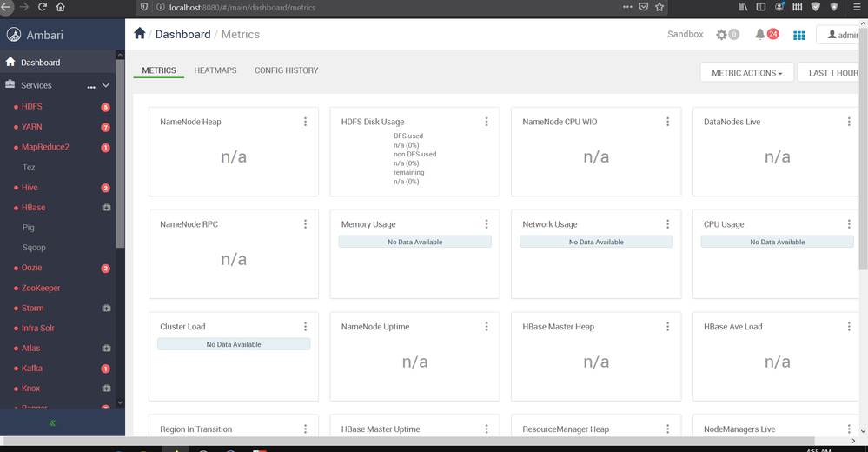Open alerts bell showing 24
This screenshot has width=868, height=452.
[x=766, y=35]
